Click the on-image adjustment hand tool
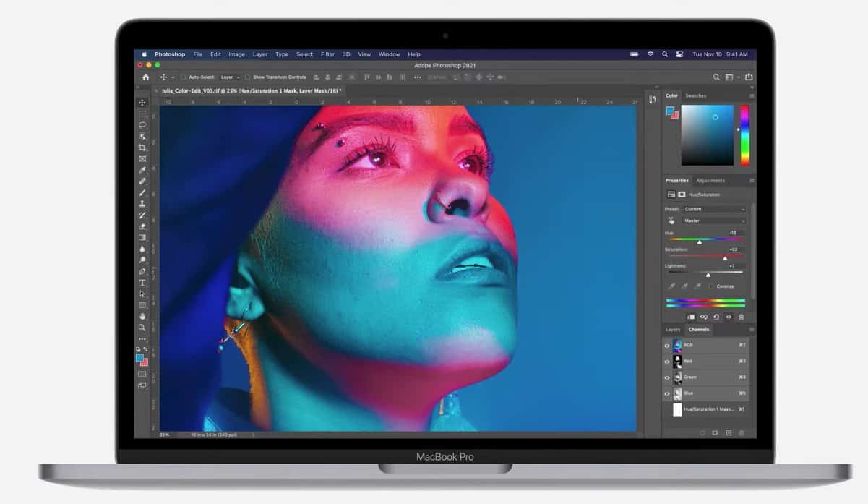The image size is (868, 504). (671, 221)
